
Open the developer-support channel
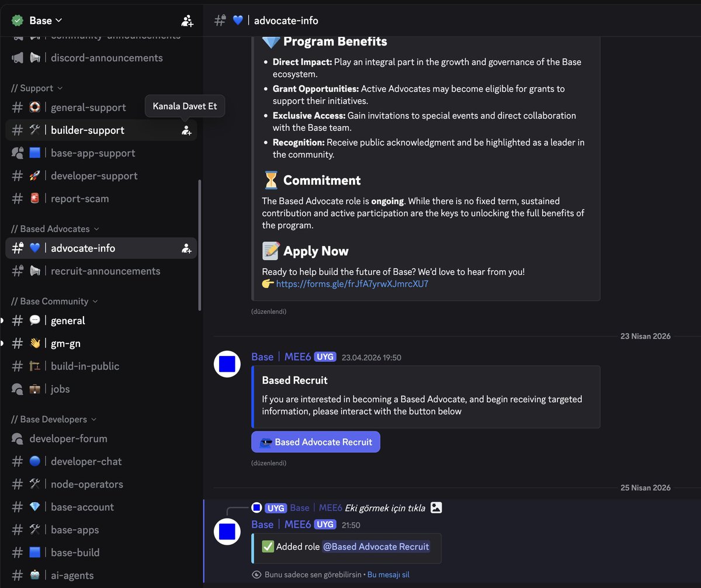tap(101, 176)
